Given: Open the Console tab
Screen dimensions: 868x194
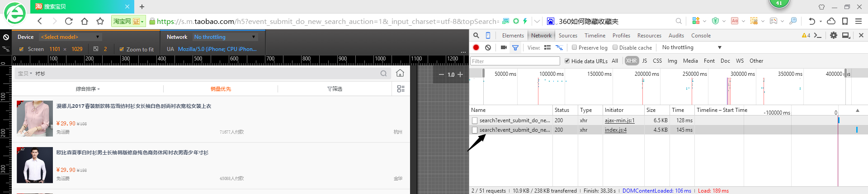Looking at the screenshot, I should (701, 36).
